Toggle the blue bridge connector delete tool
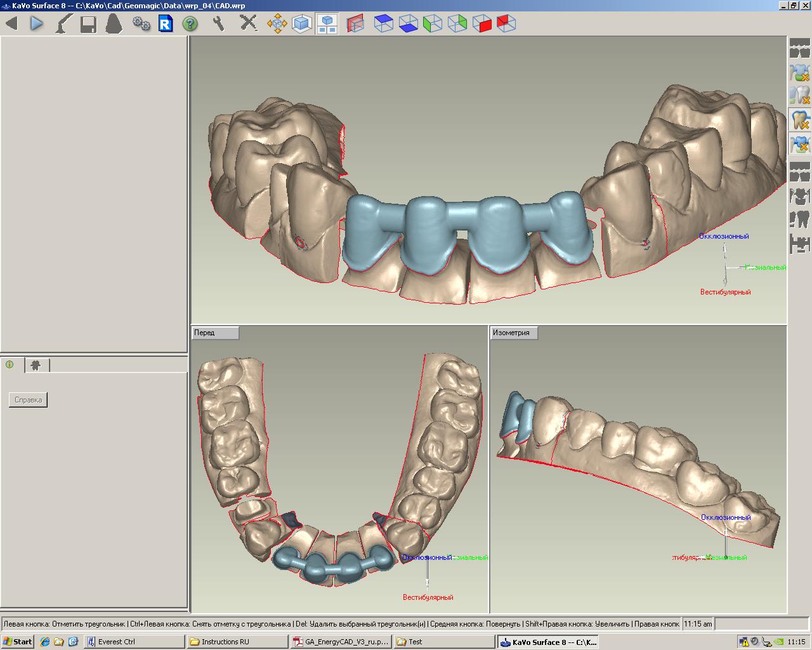 point(799,143)
